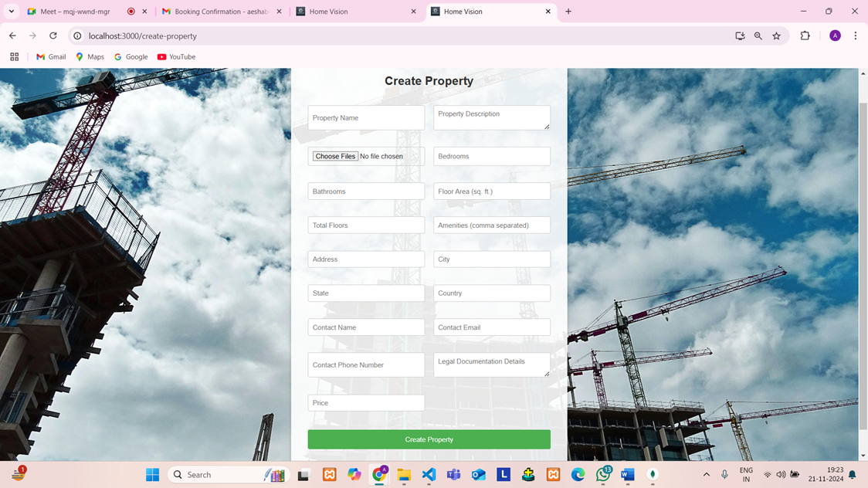The height and width of the screenshot is (488, 868).
Task: Bookmark this page with the star icon
Action: (x=776, y=36)
